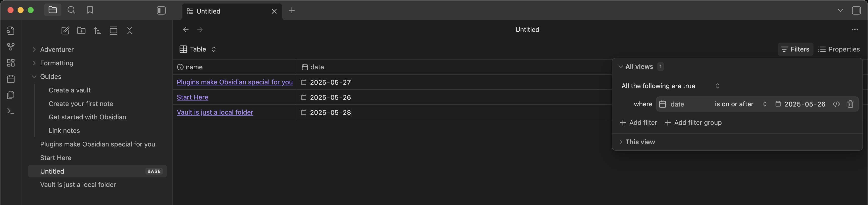Toggle the left sidebar
Image resolution: width=868 pixels, height=205 pixels.
point(161,11)
